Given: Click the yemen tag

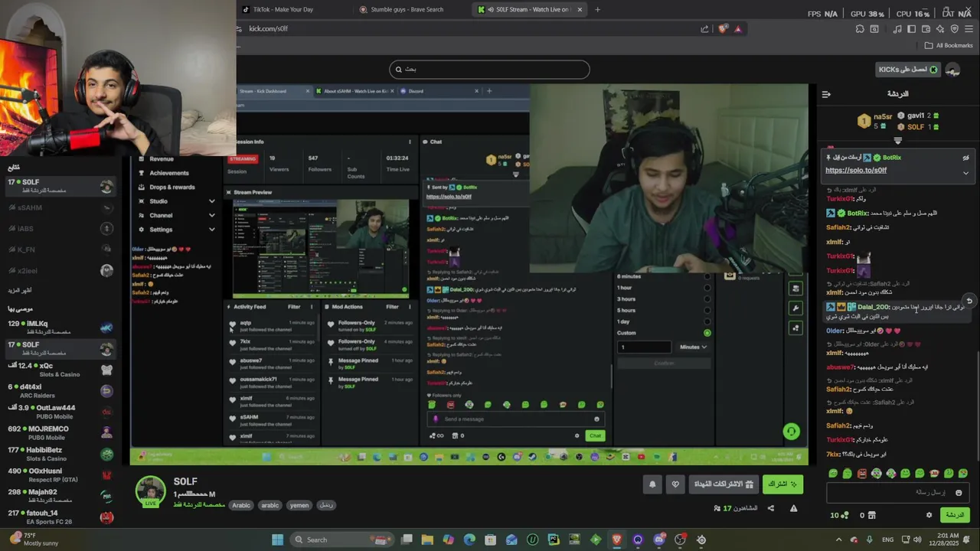Looking at the screenshot, I should tap(299, 505).
